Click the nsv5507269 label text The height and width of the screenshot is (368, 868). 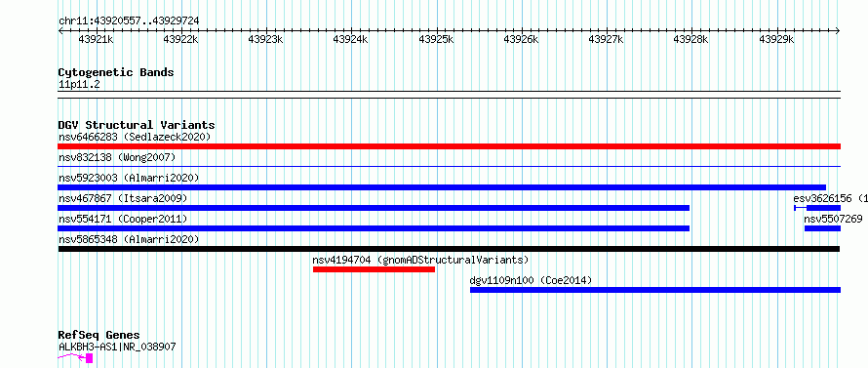[833, 219]
